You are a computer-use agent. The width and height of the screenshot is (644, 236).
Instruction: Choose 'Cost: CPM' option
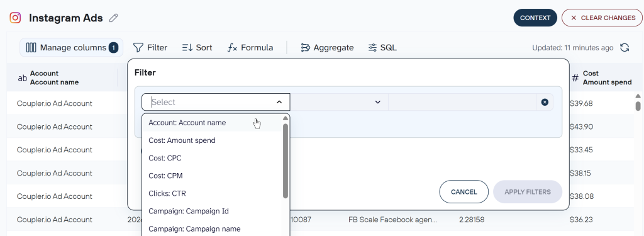(x=212, y=176)
